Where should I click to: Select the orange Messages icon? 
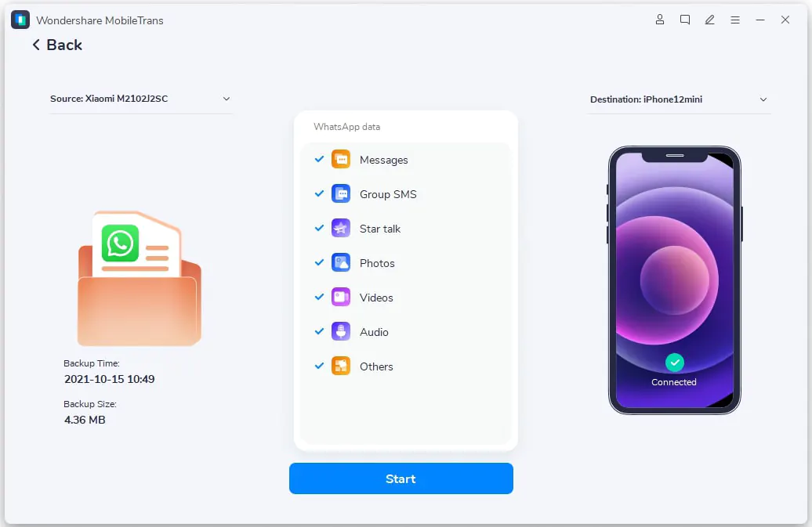point(341,160)
